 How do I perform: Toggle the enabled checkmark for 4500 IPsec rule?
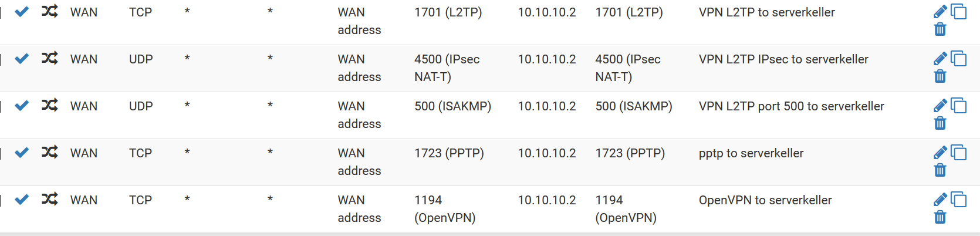point(22,59)
